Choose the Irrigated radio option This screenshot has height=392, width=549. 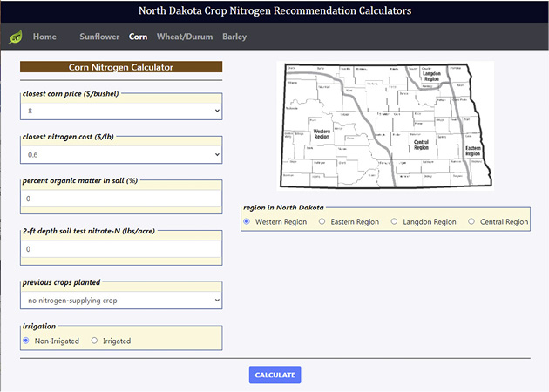95,341
